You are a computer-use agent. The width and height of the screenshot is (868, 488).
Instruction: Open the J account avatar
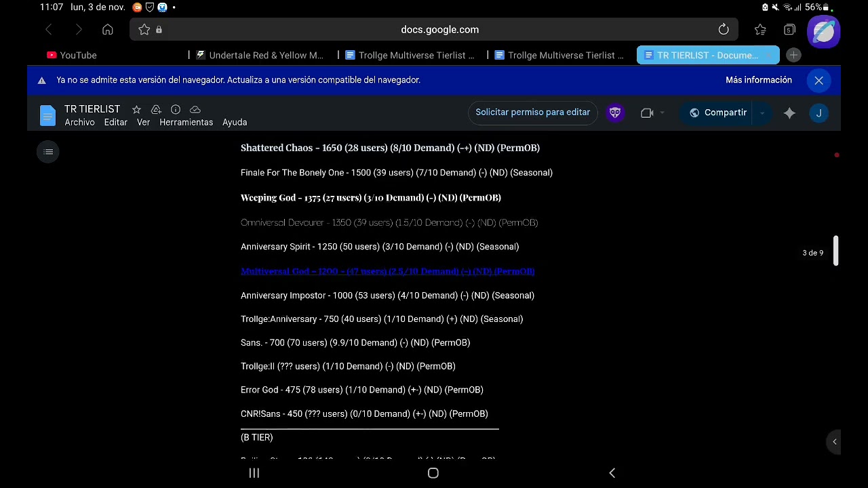[x=818, y=113]
